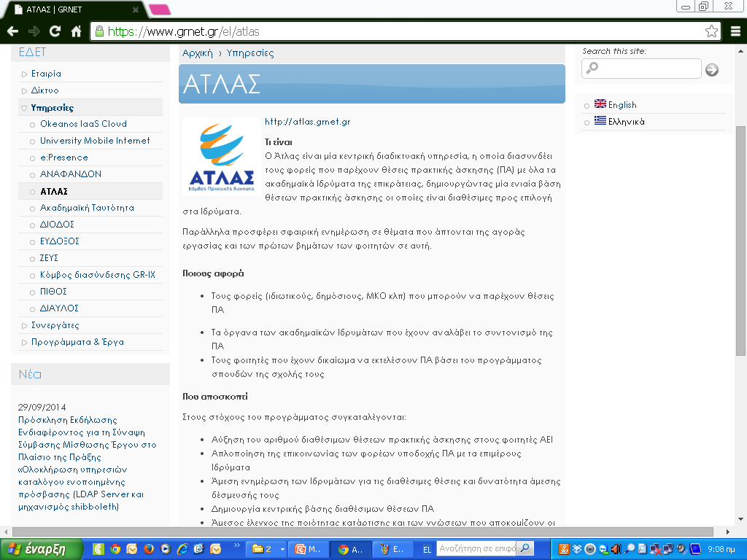Open ΕΥΔΟΞΟΣ service page

(60, 241)
